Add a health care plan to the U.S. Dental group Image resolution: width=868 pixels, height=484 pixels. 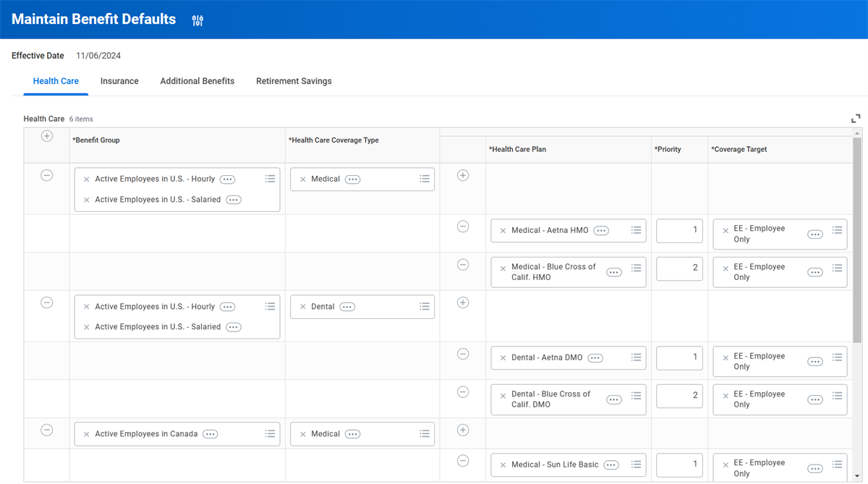click(x=463, y=302)
